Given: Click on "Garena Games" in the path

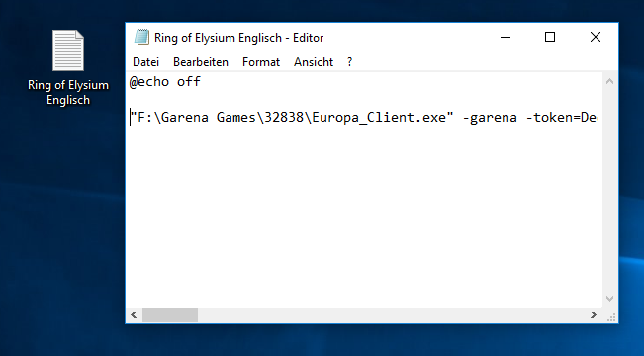Looking at the screenshot, I should (208, 118).
